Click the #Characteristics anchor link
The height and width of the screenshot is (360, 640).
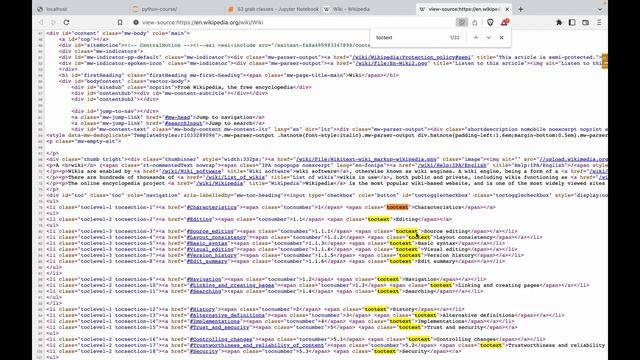coord(211,207)
